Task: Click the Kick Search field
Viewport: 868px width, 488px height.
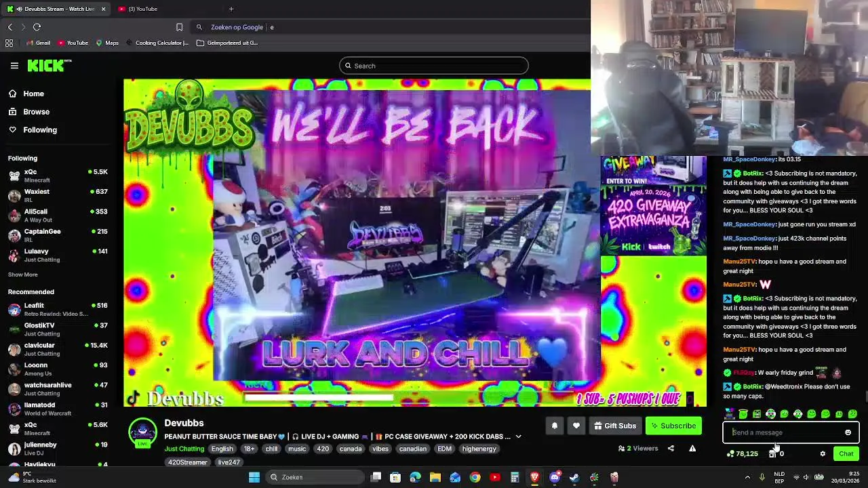Action: pyautogui.click(x=434, y=66)
